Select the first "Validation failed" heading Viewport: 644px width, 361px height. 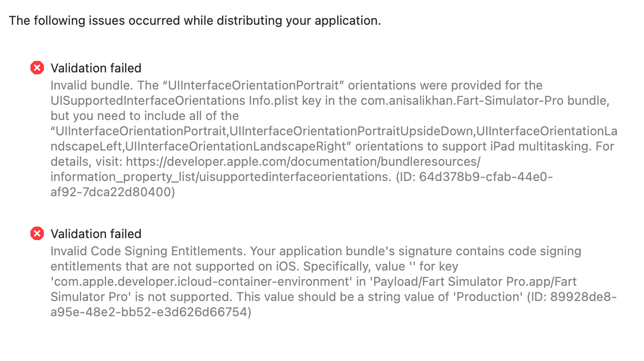(x=96, y=68)
